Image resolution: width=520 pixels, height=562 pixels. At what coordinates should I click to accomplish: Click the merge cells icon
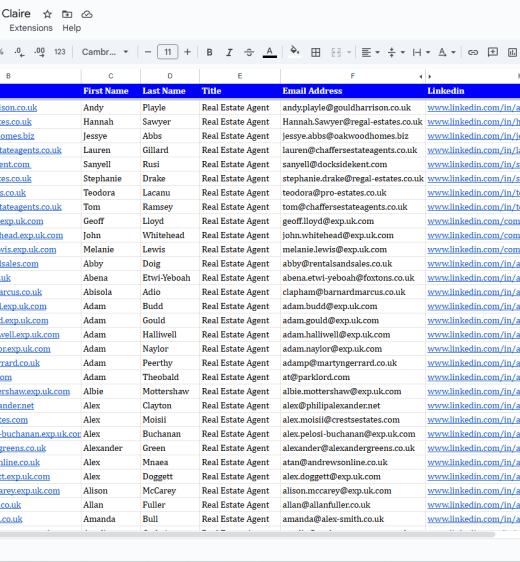tap(336, 52)
